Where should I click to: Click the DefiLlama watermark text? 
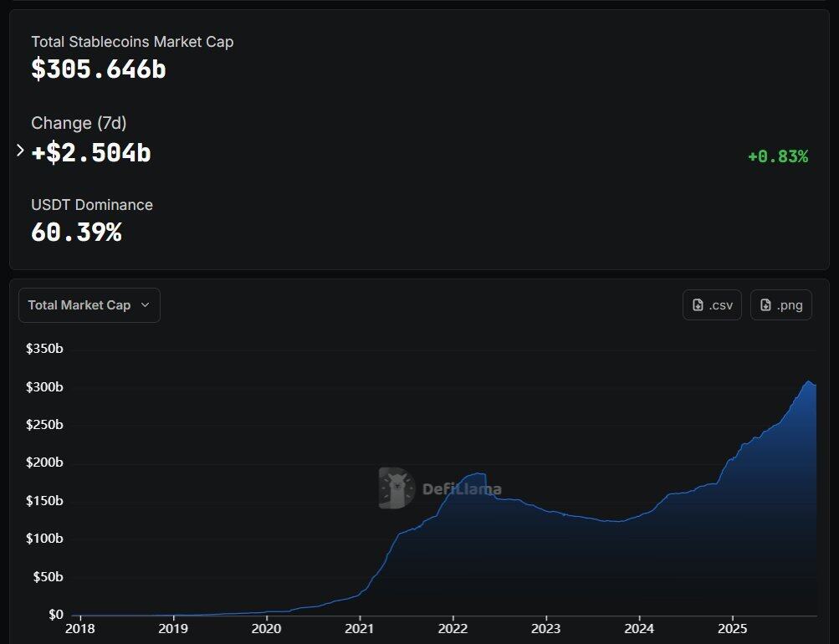(x=462, y=489)
